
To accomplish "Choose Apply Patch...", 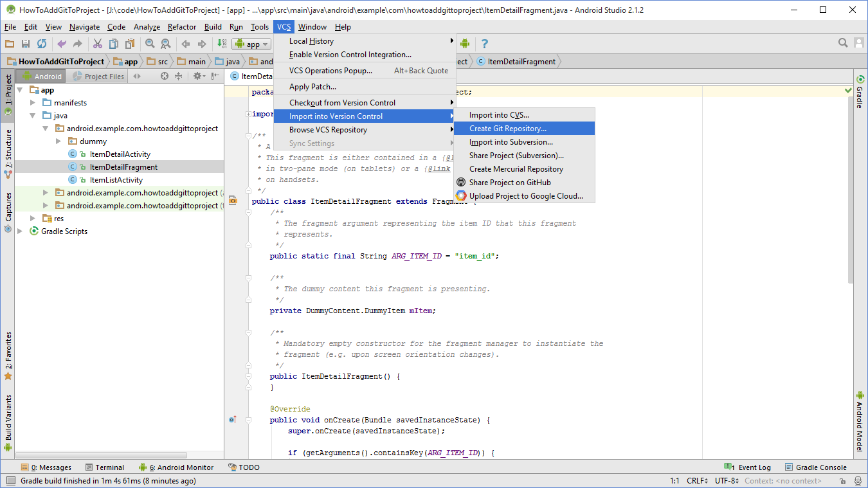I will tap(364, 87).
